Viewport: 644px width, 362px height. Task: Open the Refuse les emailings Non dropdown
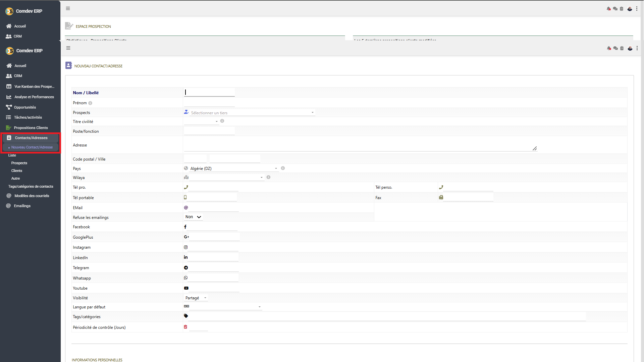[x=194, y=217]
